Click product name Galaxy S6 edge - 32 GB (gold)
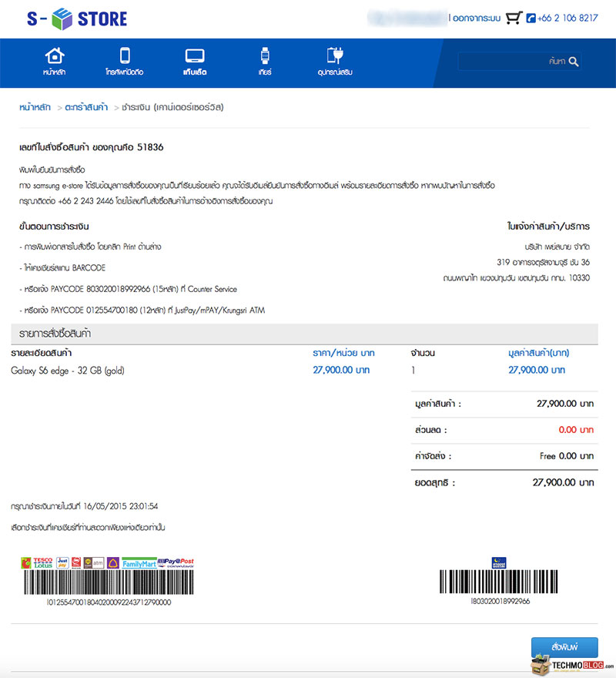This screenshot has height=678, width=616. coord(68,371)
